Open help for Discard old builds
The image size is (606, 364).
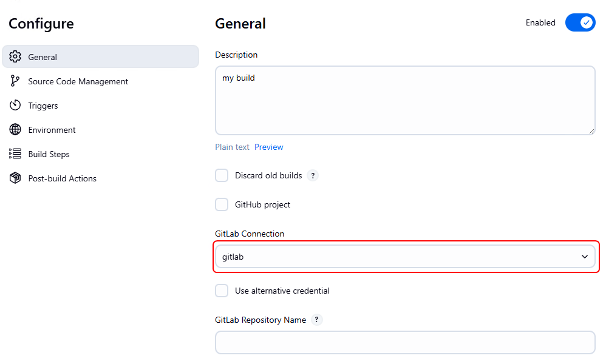pos(313,176)
